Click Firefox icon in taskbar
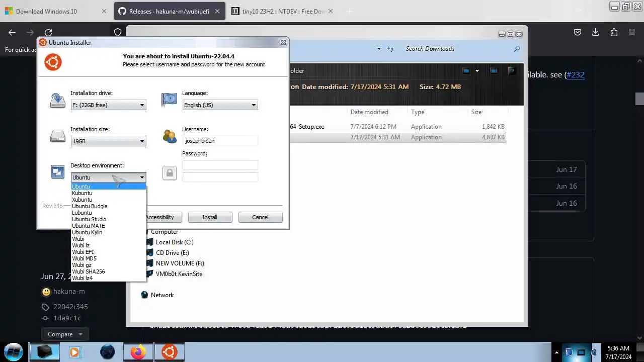 point(138,352)
